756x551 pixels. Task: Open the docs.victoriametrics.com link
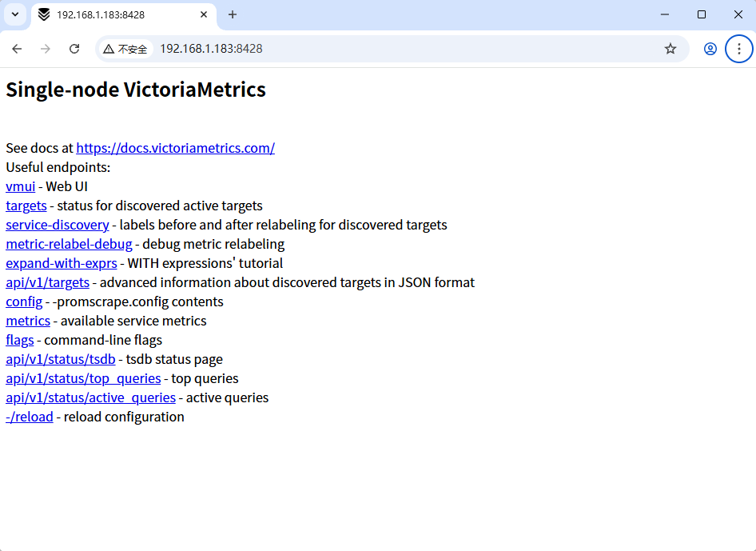(x=176, y=148)
